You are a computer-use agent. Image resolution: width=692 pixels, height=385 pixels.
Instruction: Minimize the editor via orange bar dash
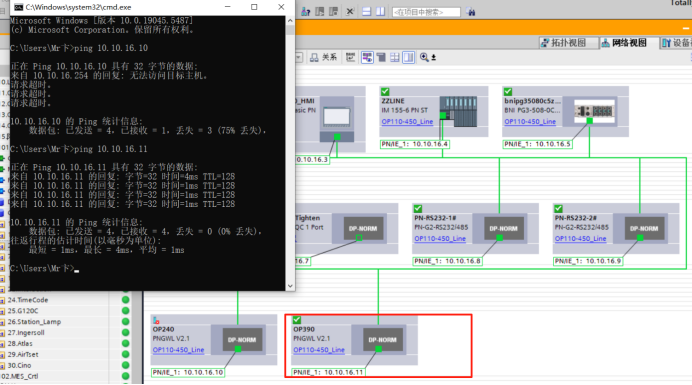point(686,28)
